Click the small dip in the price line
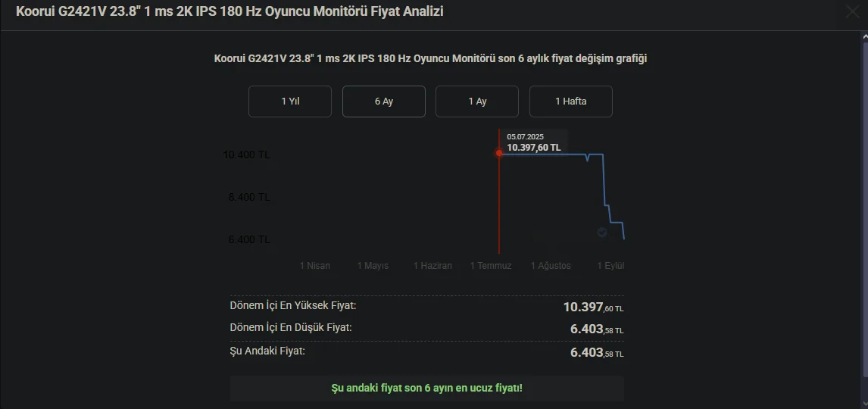This screenshot has width=868, height=409. click(588, 159)
